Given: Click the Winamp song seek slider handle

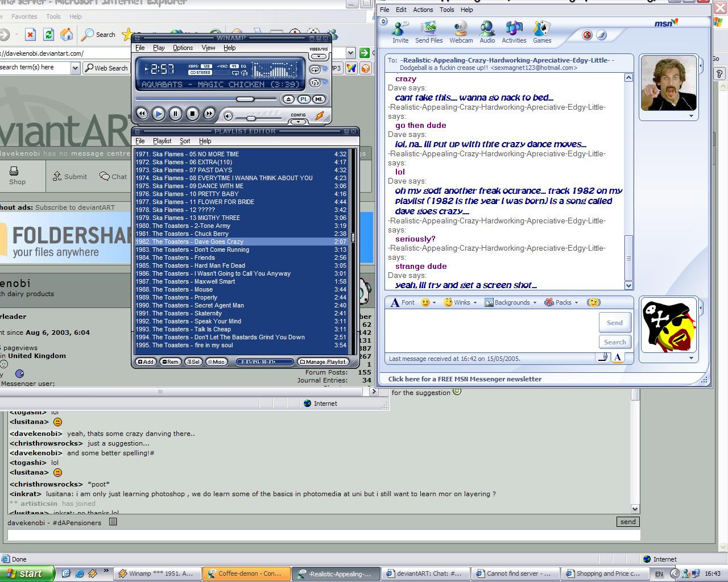Looking at the screenshot, I should pos(245,99).
